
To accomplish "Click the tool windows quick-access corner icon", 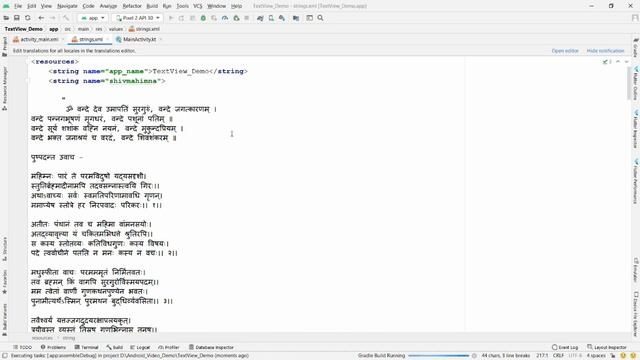I will tap(5, 356).
